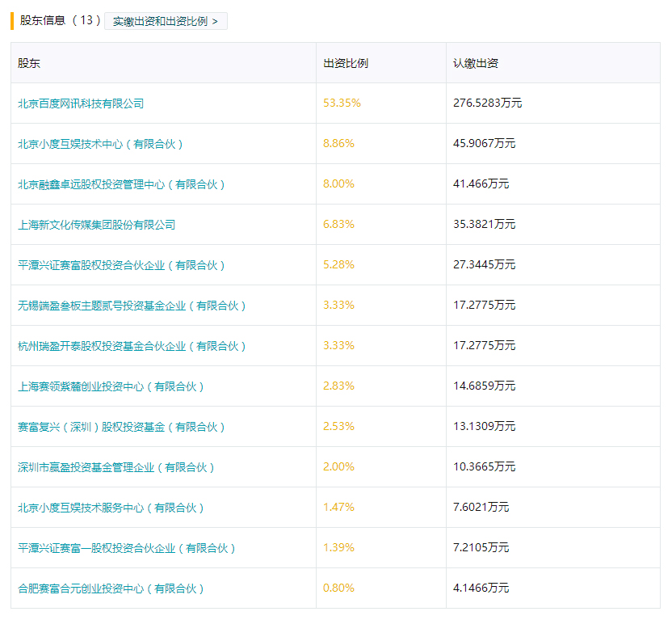Open 实缴出资和出资比例 button

pyautogui.click(x=166, y=21)
